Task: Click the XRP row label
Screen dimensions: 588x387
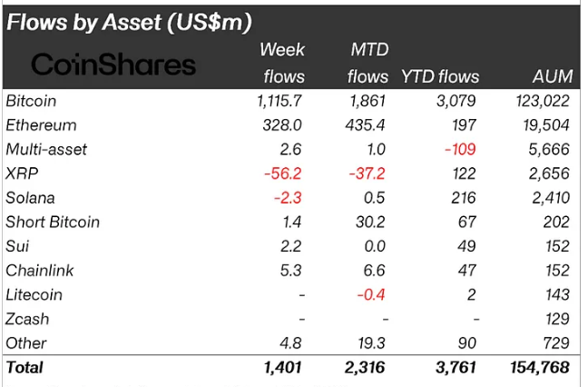Action: coord(22,174)
